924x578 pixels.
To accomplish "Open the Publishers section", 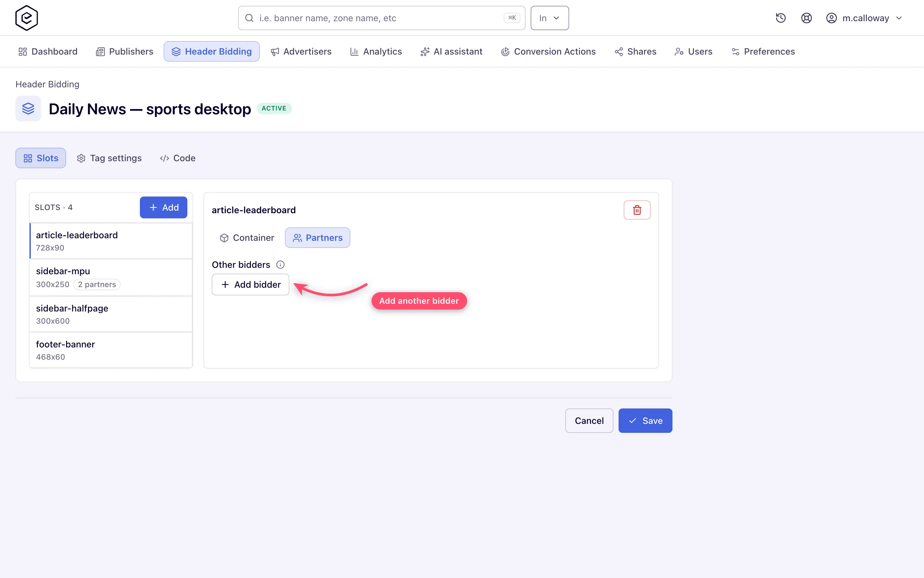I will 124,52.
